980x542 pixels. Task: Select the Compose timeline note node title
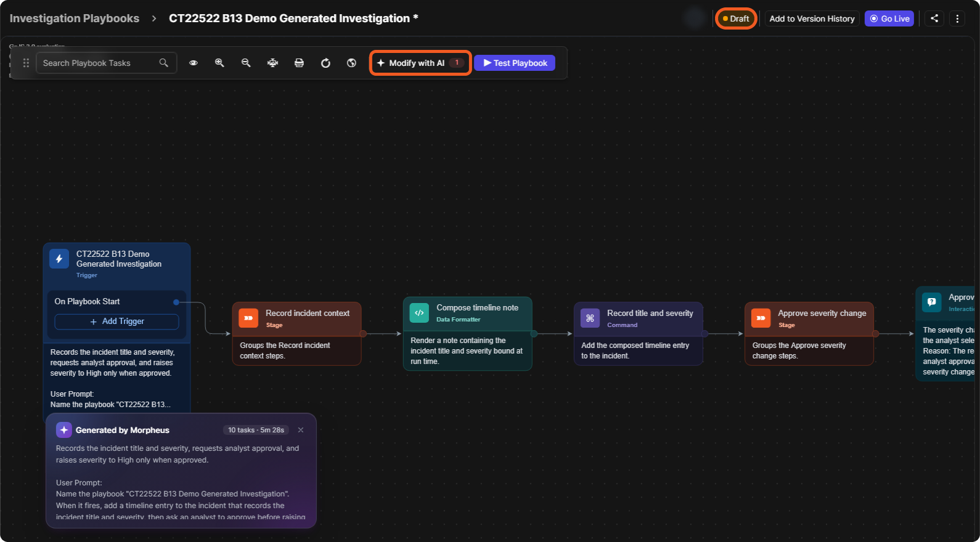(x=478, y=307)
